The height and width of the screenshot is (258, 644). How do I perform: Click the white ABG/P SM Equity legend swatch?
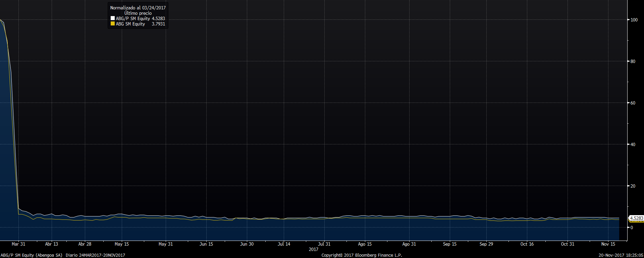113,18
